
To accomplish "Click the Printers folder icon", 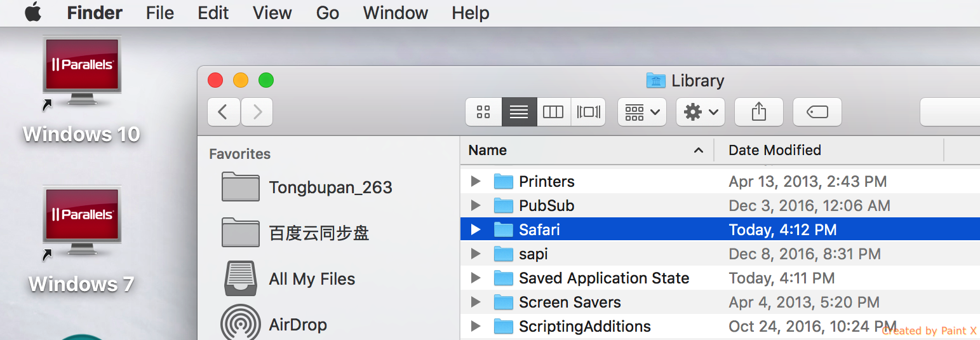I will point(504,182).
